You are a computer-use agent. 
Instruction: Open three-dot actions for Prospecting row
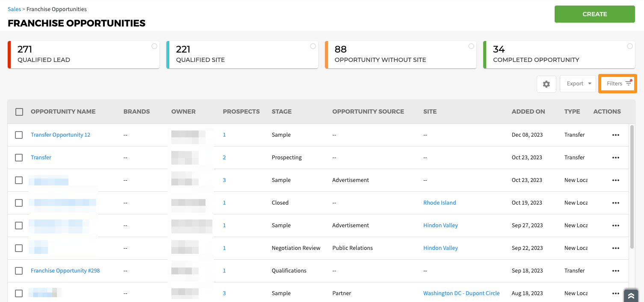pos(615,158)
